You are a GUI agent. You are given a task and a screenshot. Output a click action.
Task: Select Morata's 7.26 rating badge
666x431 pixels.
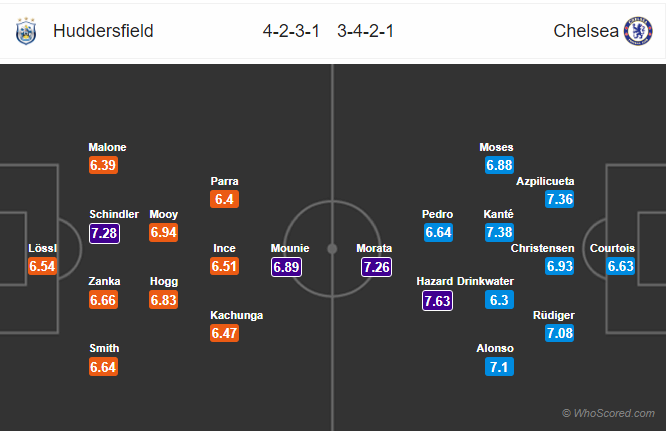click(x=376, y=267)
